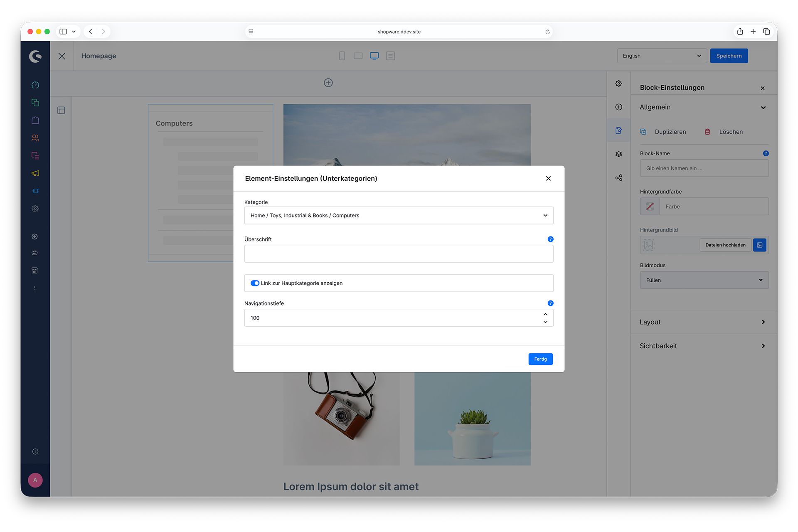Click the basket sidebar icon

pyautogui.click(x=35, y=253)
